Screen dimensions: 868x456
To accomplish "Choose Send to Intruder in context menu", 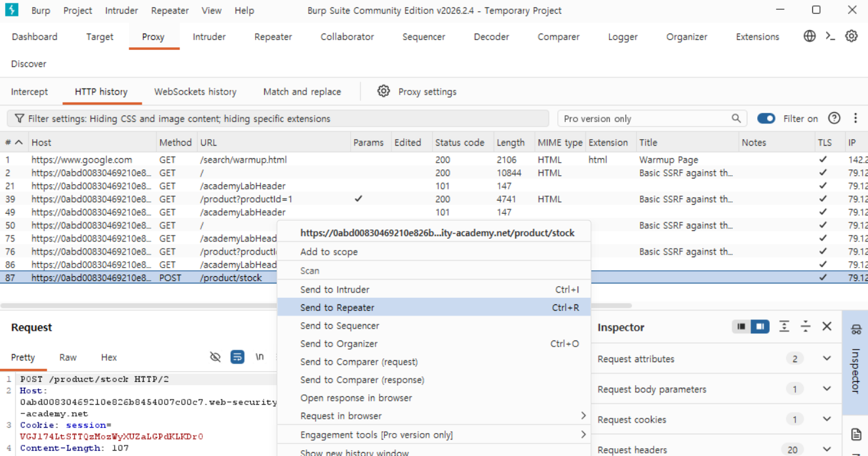I will point(434,289).
